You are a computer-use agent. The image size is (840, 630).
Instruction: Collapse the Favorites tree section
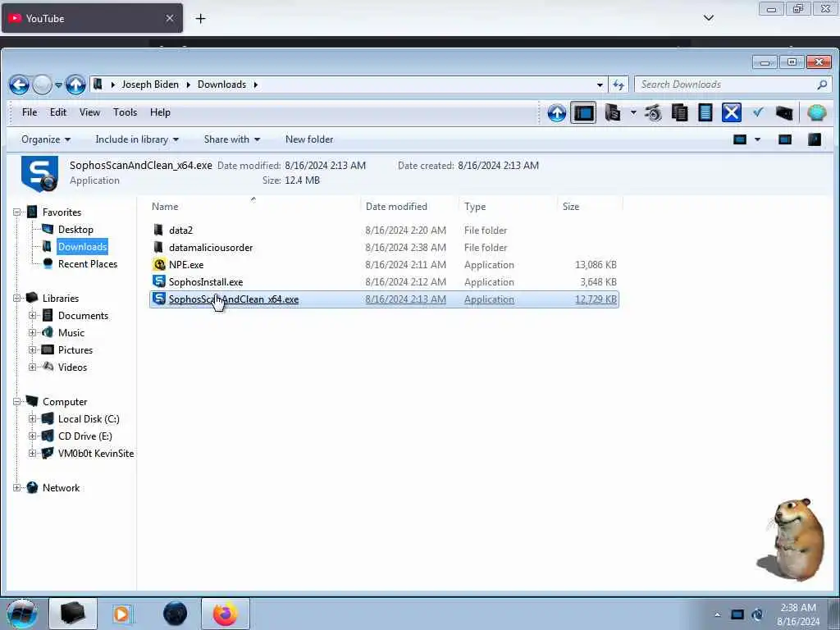[16, 212]
